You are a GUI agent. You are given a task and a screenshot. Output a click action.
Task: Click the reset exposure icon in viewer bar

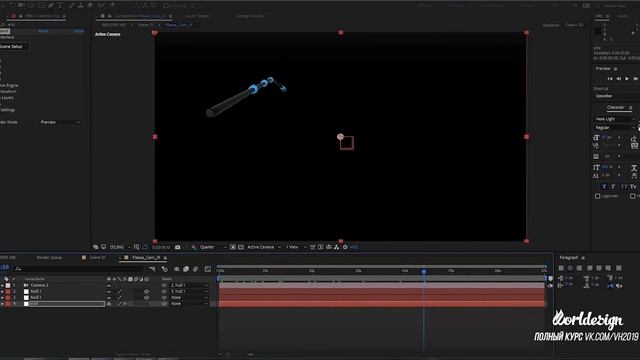345,247
